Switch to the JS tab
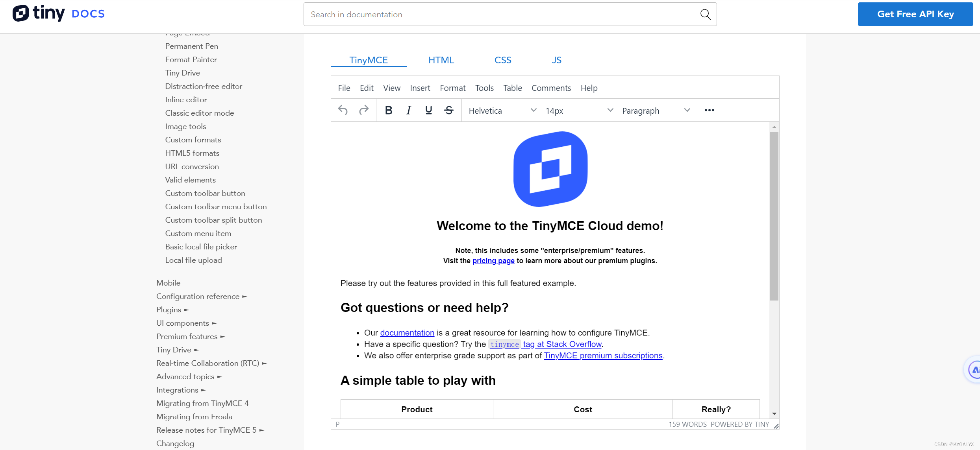This screenshot has height=450, width=980. (x=556, y=60)
